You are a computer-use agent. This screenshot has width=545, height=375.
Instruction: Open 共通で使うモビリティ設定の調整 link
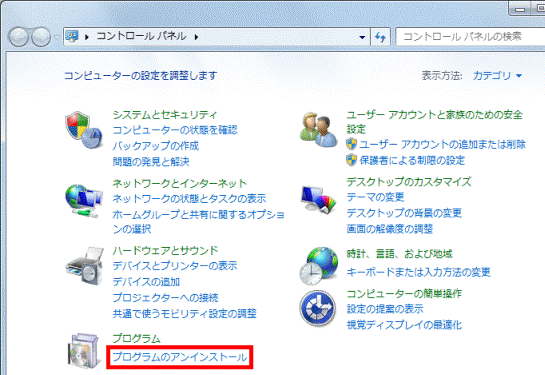tap(185, 313)
